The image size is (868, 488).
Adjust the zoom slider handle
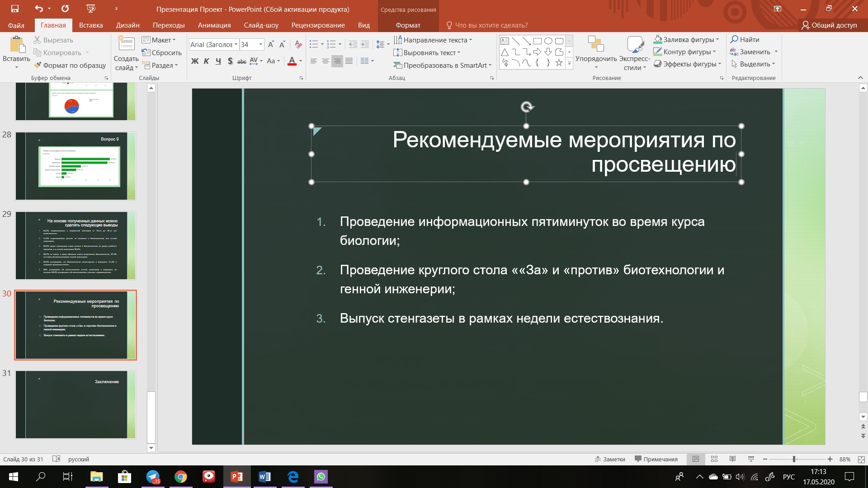point(794,459)
